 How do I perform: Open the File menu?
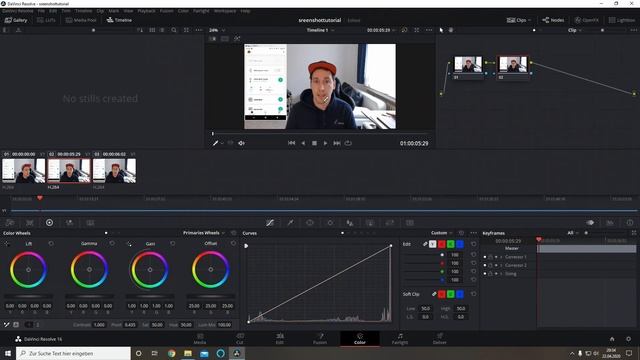(x=41, y=11)
